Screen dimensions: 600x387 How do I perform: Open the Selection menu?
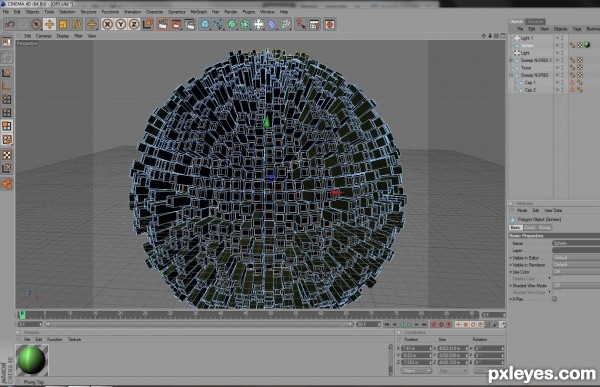(x=67, y=12)
